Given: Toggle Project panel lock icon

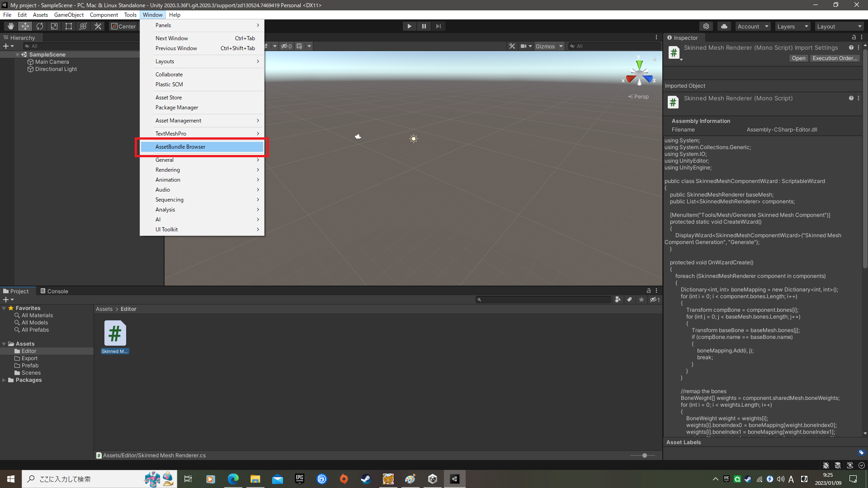Looking at the screenshot, I should pyautogui.click(x=648, y=291).
